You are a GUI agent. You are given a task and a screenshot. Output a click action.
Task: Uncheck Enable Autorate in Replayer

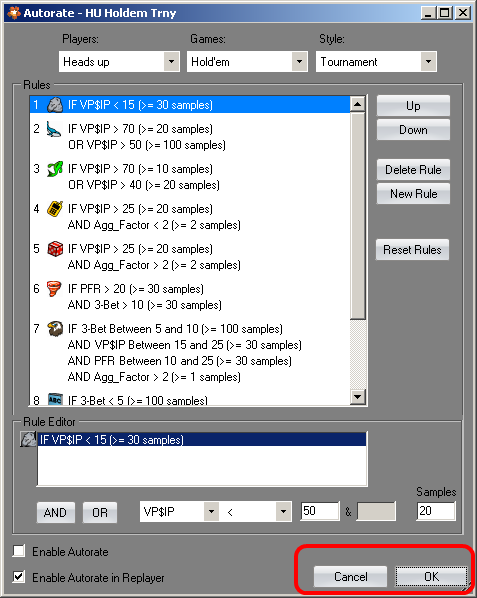tap(19, 577)
